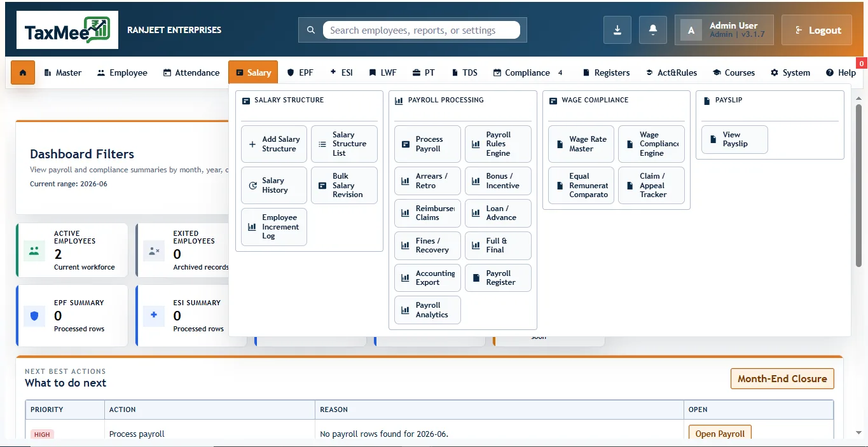
Task: Click the Month-End Closure button
Action: 782,378
